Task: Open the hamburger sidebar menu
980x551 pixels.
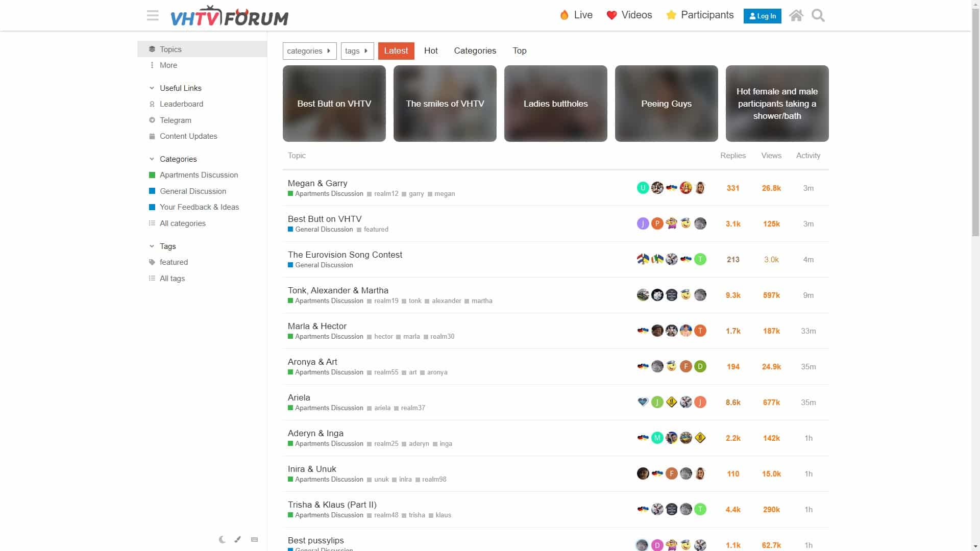Action: [152, 15]
